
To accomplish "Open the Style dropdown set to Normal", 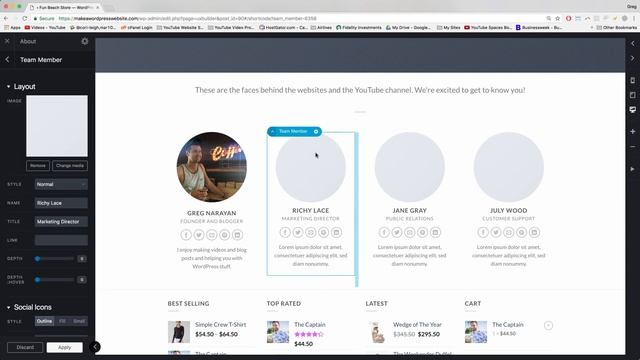I will tap(61, 184).
